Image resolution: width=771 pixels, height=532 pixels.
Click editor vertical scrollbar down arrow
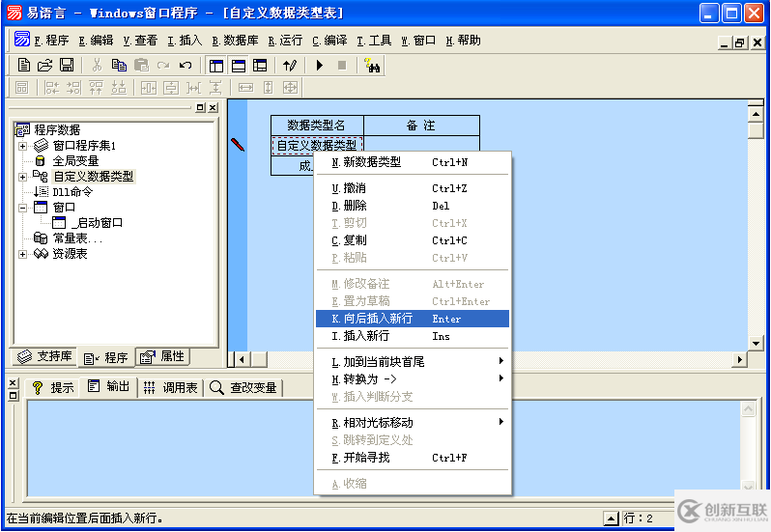pos(756,344)
